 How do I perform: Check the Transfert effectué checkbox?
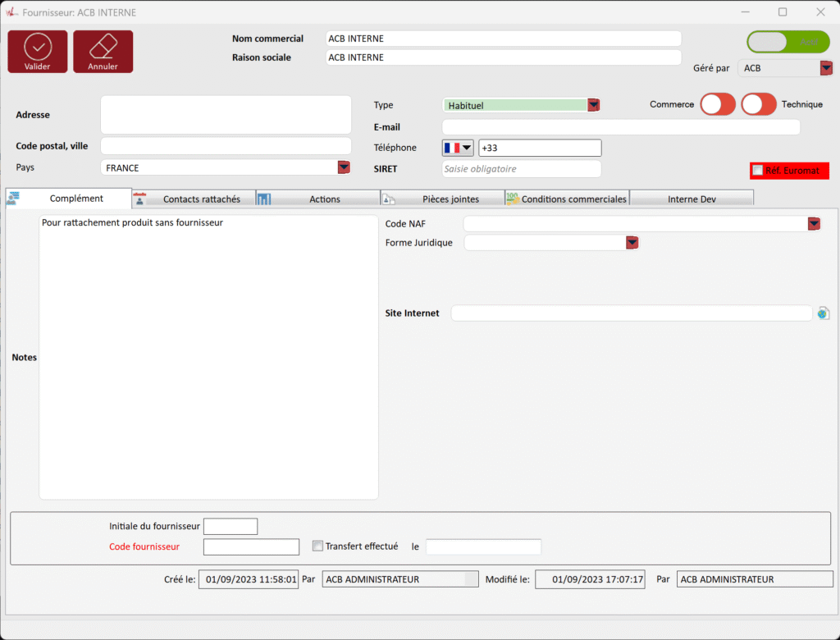[x=318, y=546]
